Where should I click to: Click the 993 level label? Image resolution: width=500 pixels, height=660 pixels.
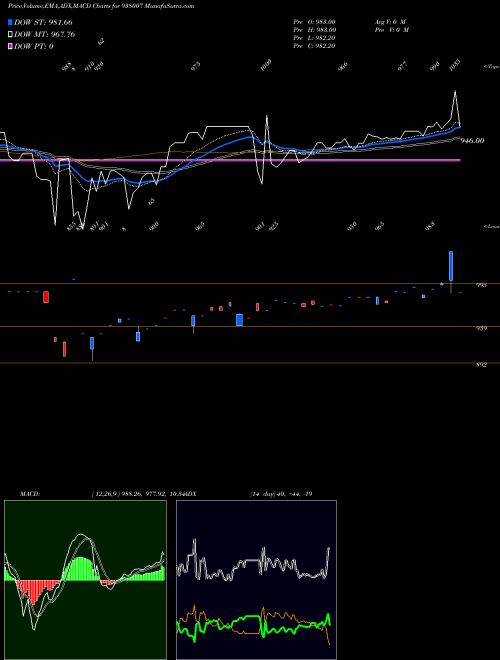click(481, 285)
